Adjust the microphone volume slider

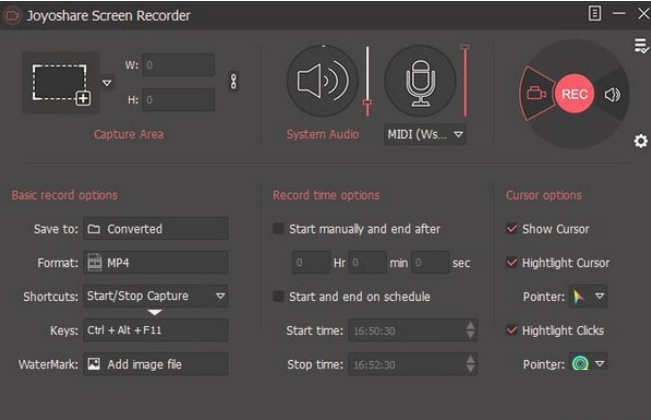coord(465,81)
